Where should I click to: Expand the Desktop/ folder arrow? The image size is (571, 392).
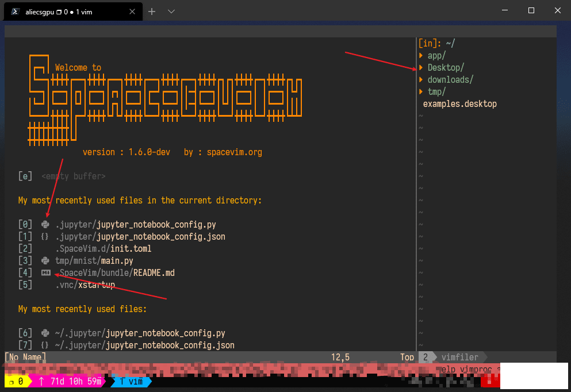421,67
